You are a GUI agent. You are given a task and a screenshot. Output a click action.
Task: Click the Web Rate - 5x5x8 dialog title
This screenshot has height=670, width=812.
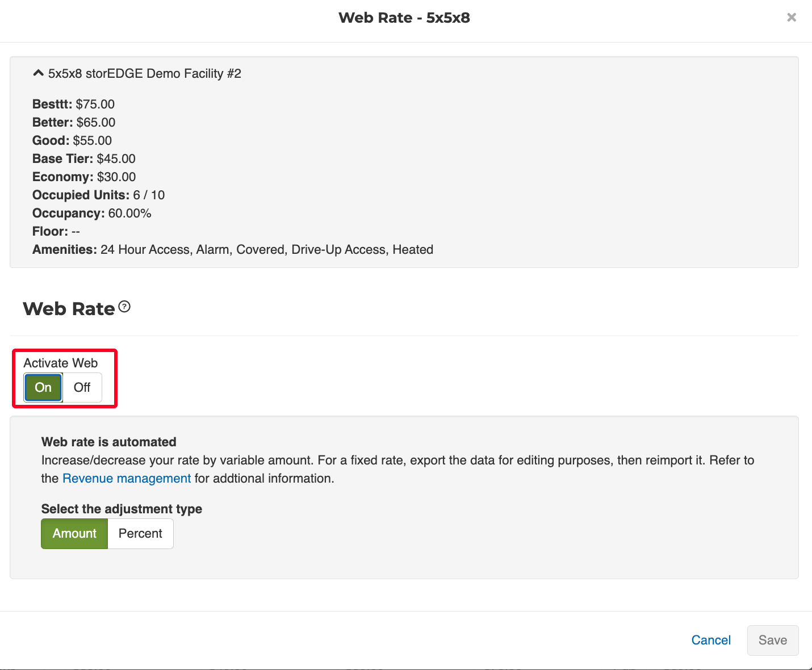pos(404,18)
